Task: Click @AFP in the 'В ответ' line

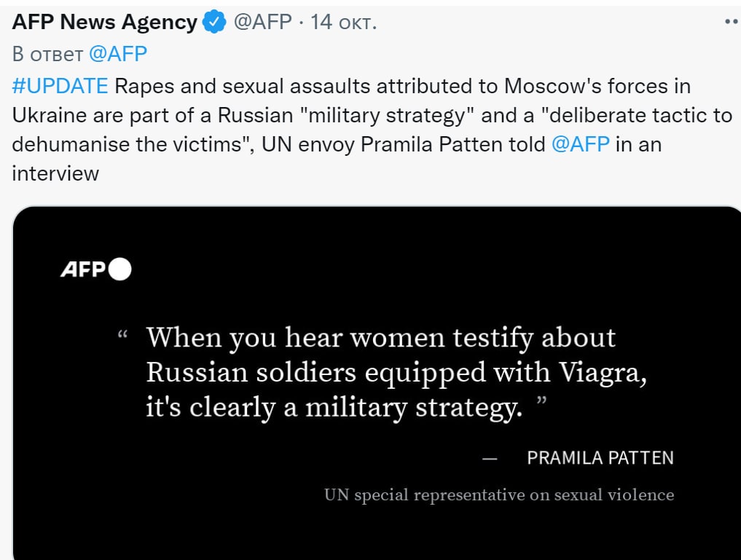Action: coord(118,54)
